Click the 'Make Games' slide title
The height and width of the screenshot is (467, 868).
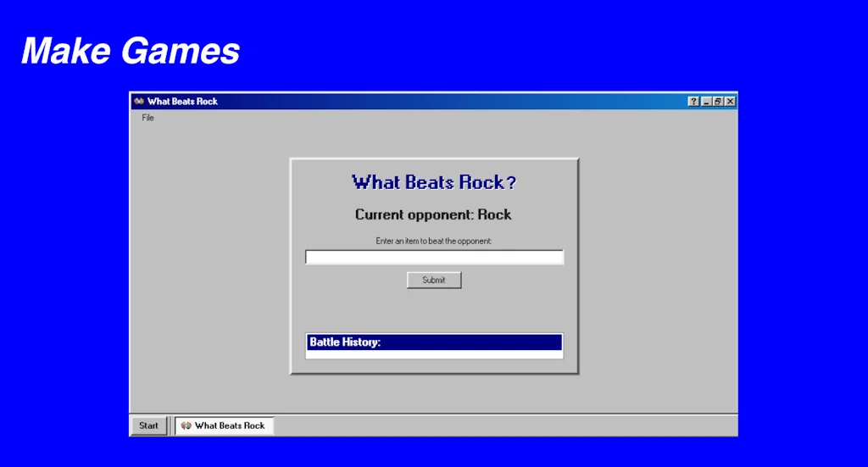tap(131, 51)
